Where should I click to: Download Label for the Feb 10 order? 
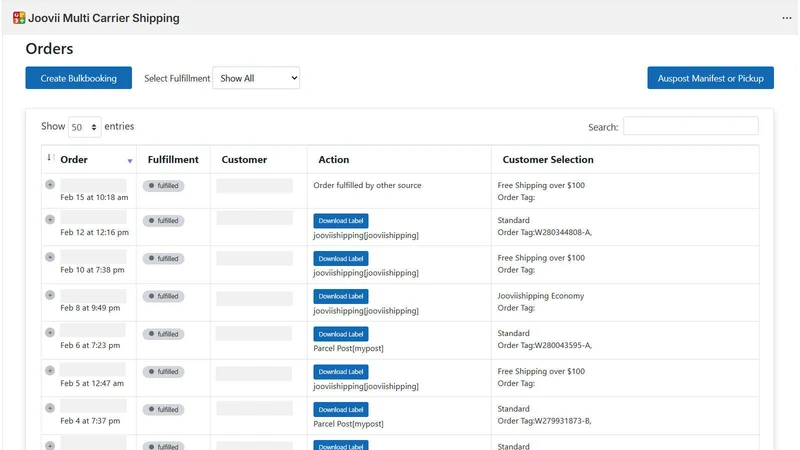(341, 259)
